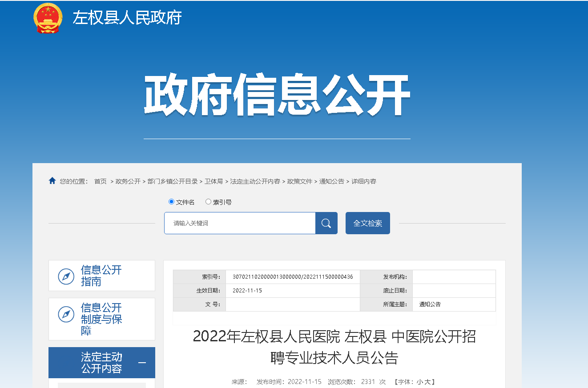Click the national emblem logo
The image size is (588, 388).
[48, 18]
